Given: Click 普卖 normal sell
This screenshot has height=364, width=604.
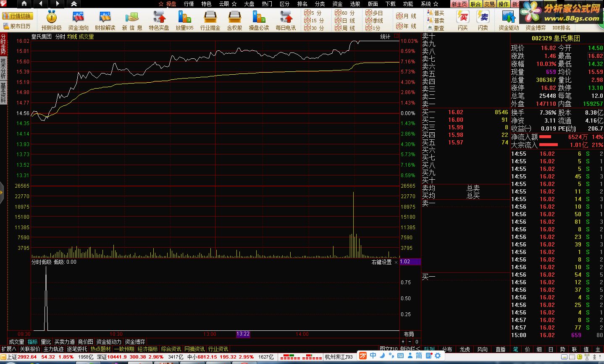Looking at the screenshot, I should coord(436,20).
